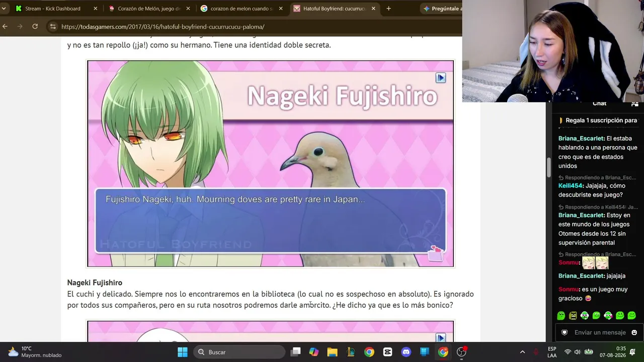Select the Hatoful Boyfriend browser tab
This screenshot has width=644, height=362.
(334, 9)
